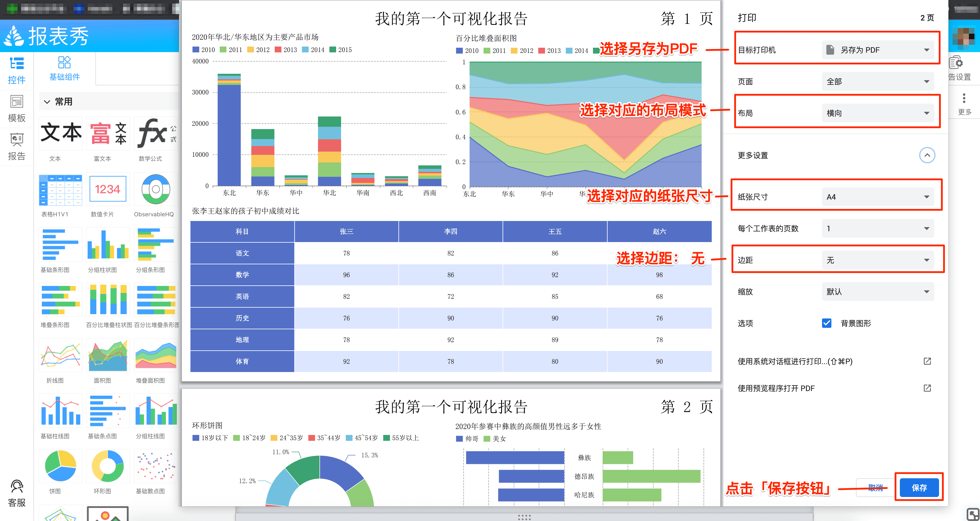The image size is (980, 521).
Task: Select the 基础条点图 chart icon
Action: 108,411
